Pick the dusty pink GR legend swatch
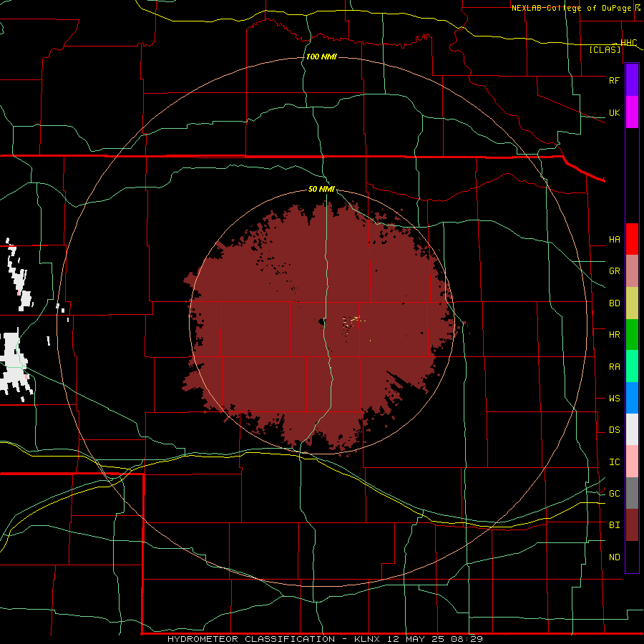The width and height of the screenshot is (644, 644). (x=632, y=271)
